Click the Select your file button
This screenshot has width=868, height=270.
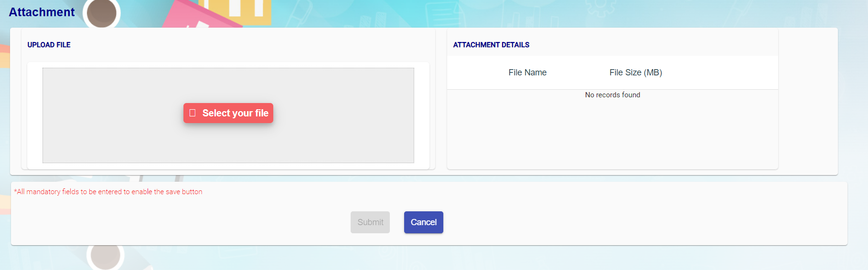pos(228,113)
